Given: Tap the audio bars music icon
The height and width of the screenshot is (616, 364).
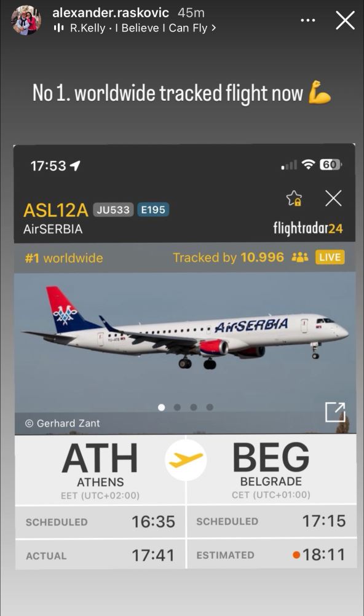Looking at the screenshot, I should [58, 28].
